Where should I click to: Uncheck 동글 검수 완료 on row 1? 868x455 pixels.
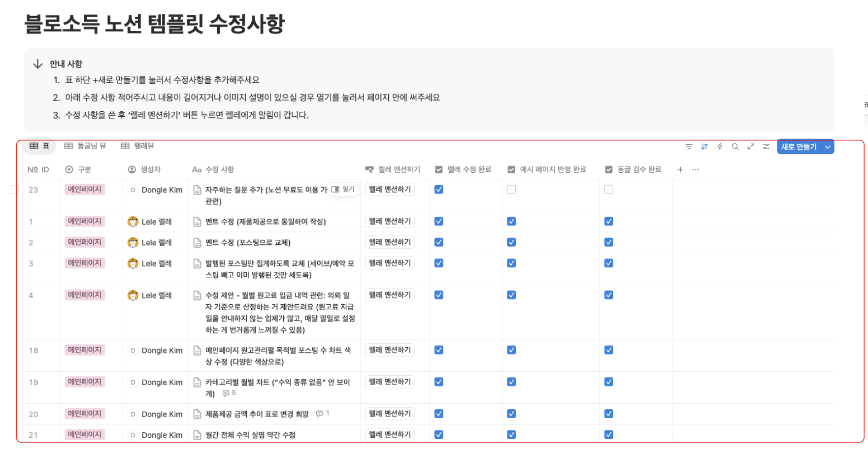pyautogui.click(x=609, y=221)
